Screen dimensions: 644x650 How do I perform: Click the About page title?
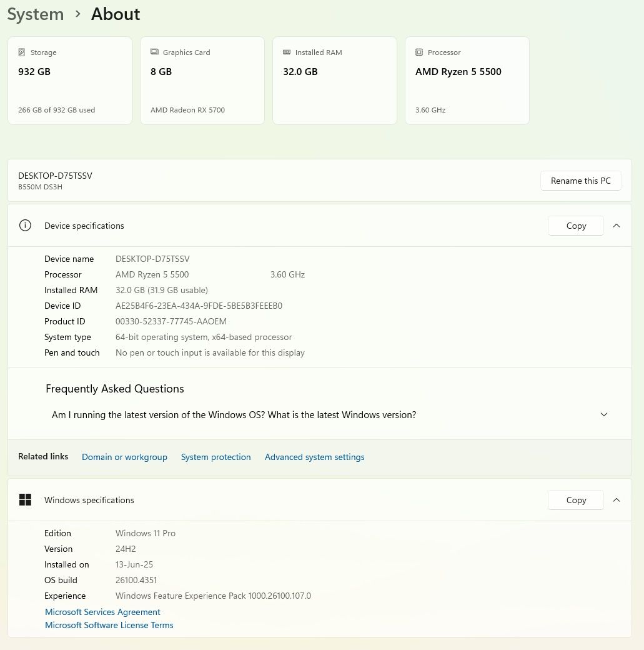click(116, 14)
